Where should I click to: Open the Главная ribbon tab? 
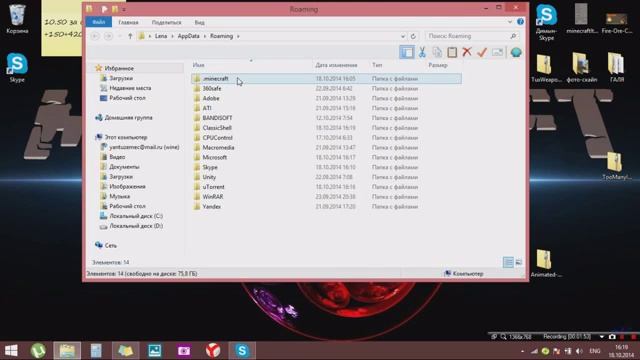click(x=128, y=22)
